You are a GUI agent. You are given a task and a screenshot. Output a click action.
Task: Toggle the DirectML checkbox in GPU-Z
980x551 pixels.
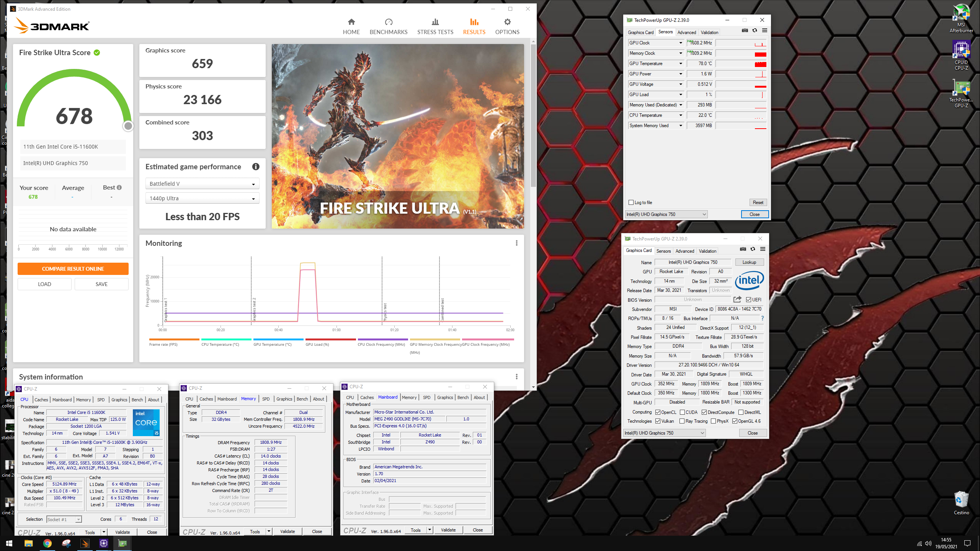click(x=741, y=412)
